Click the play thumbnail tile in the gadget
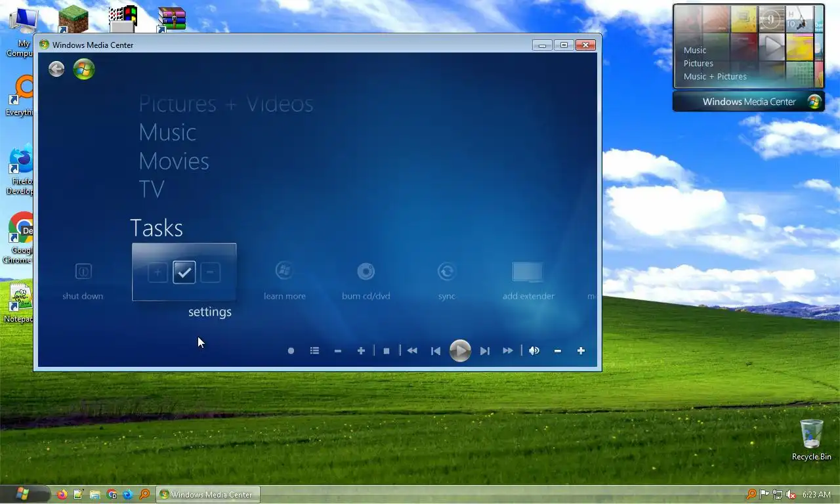 pos(772,47)
